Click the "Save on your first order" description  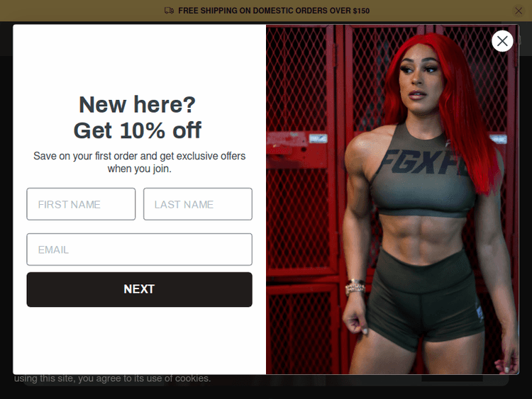click(x=140, y=162)
